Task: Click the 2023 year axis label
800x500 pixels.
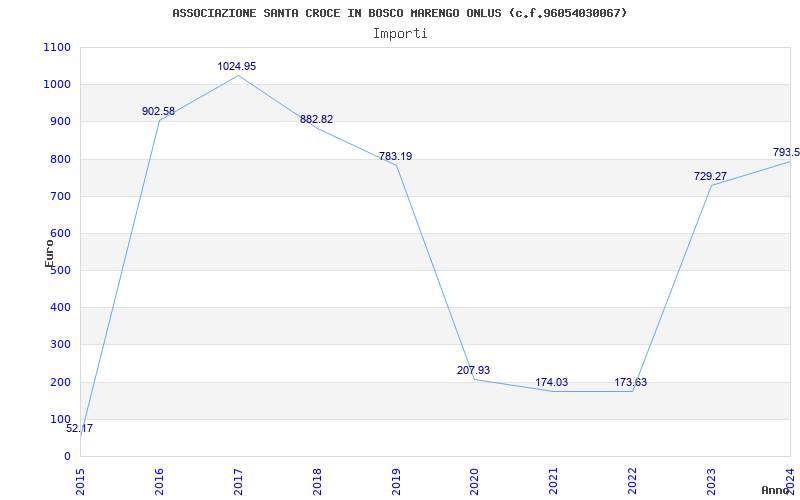Action: coord(712,482)
